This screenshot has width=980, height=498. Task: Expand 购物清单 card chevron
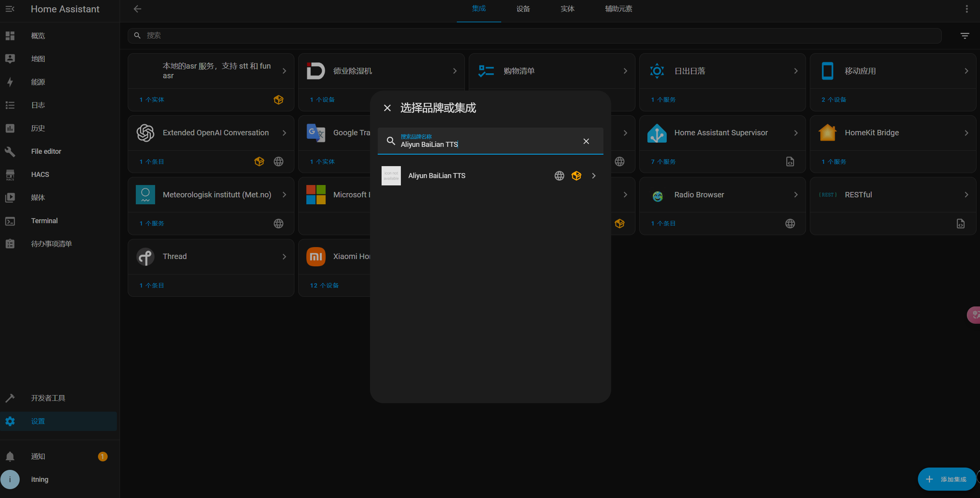point(625,71)
